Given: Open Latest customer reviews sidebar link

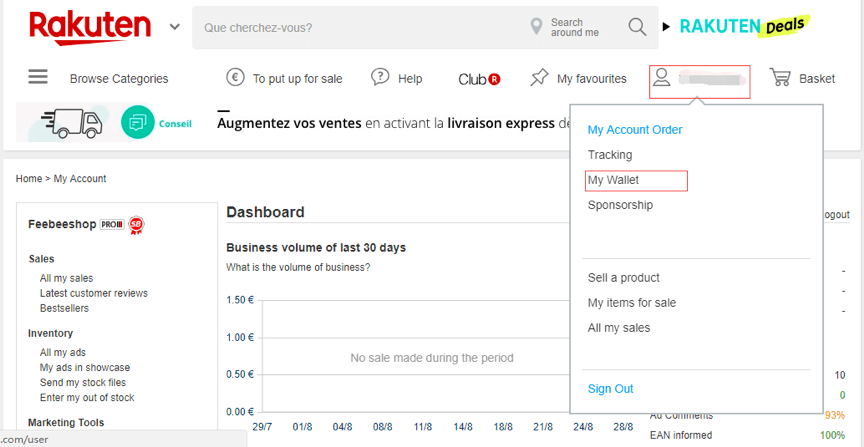Looking at the screenshot, I should pos(94,293).
